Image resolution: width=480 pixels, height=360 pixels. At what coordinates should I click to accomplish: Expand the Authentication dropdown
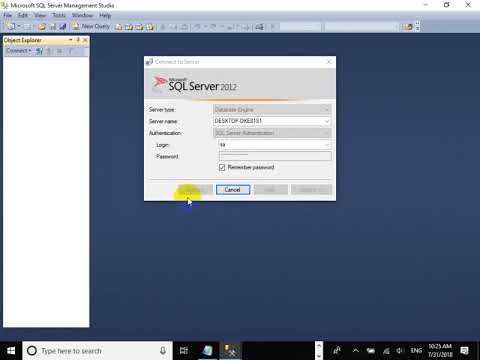pos(327,133)
